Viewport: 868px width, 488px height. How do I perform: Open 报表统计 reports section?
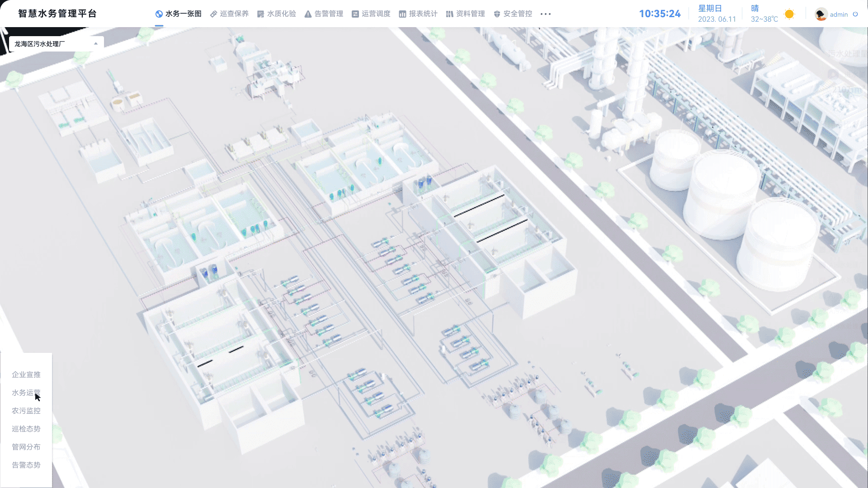[418, 14]
